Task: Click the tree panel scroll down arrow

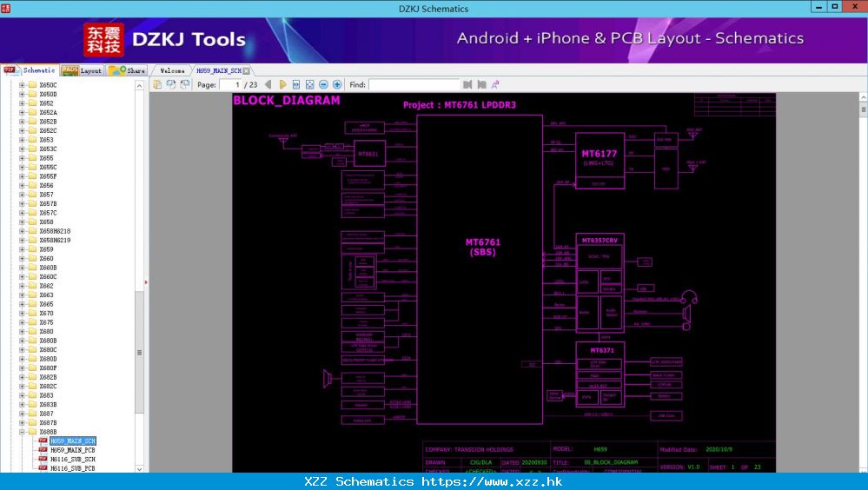Action: 140,468
